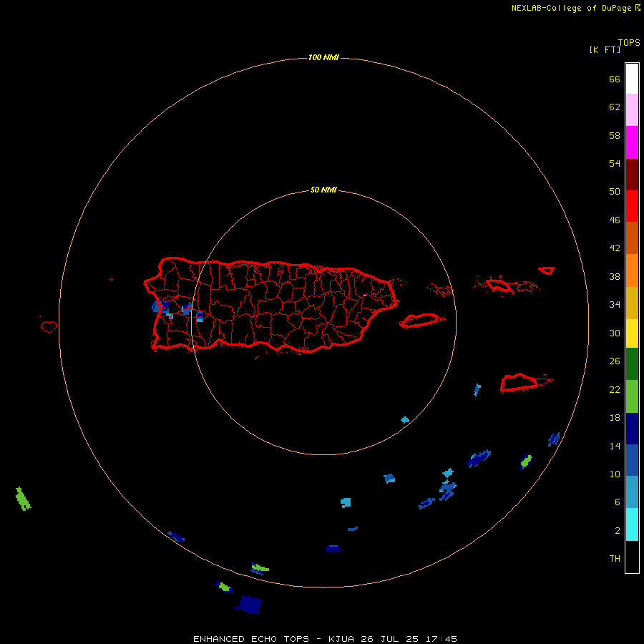Select the "10" legend value

615,474
